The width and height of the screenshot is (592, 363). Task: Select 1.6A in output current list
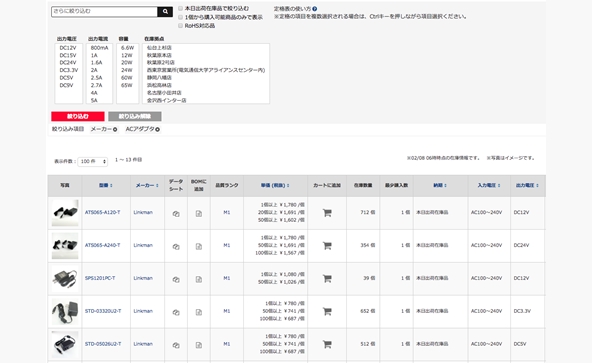coord(96,63)
